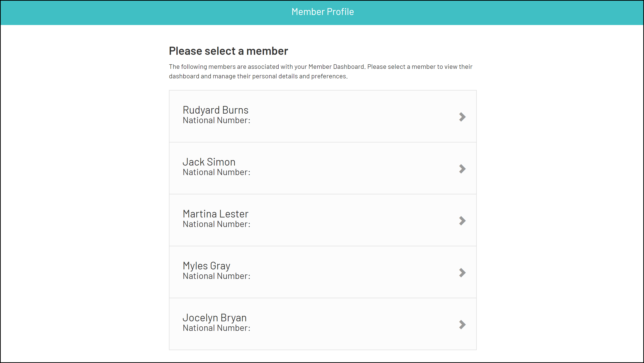Viewport: 644px width, 363px height.
Task: Click the chevron arrow beside Jocelyn Bryan
Action: click(x=462, y=324)
